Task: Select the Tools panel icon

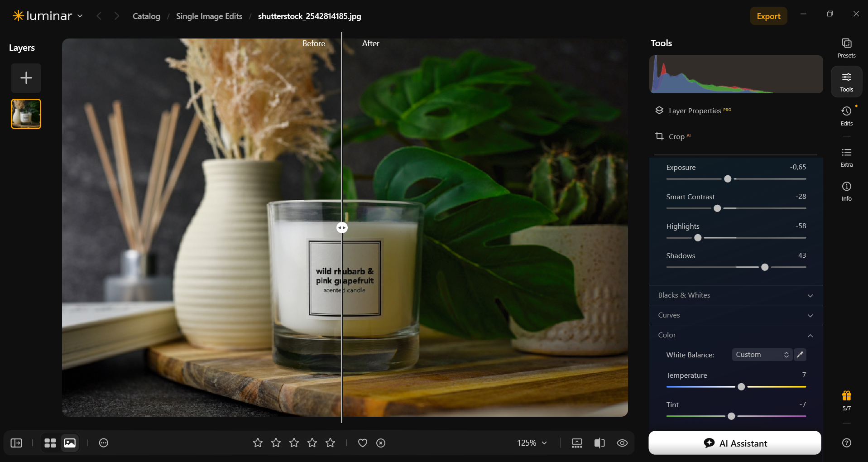Action: 846,82
